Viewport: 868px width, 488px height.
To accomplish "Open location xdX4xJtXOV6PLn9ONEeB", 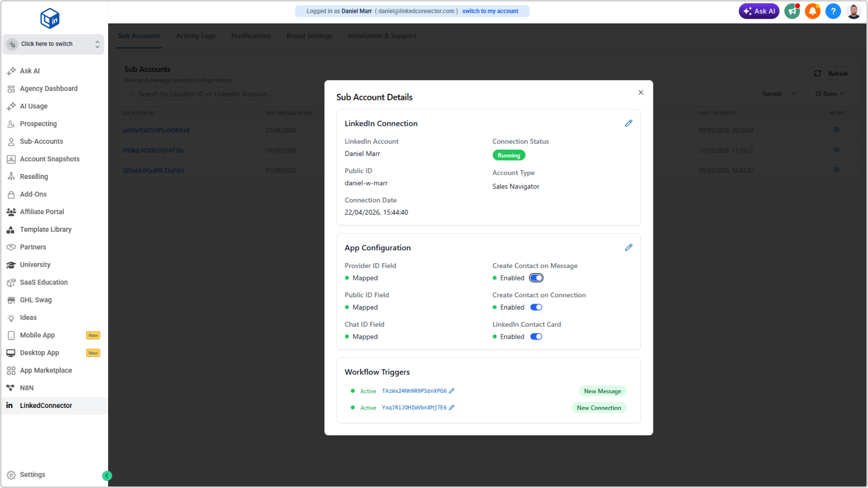I will 156,131.
